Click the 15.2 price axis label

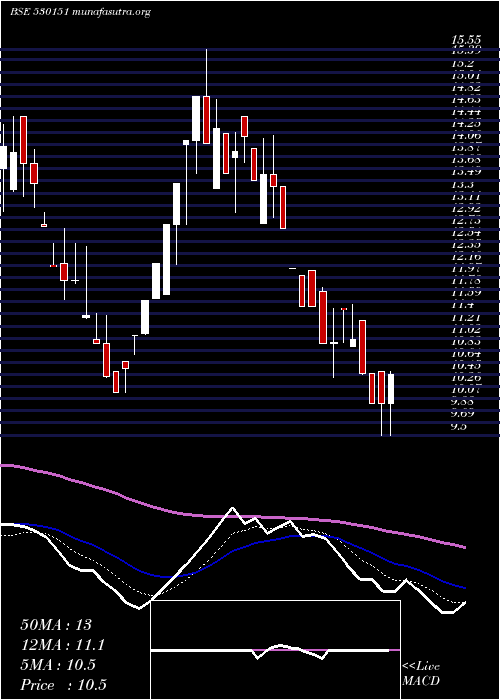tap(462, 63)
